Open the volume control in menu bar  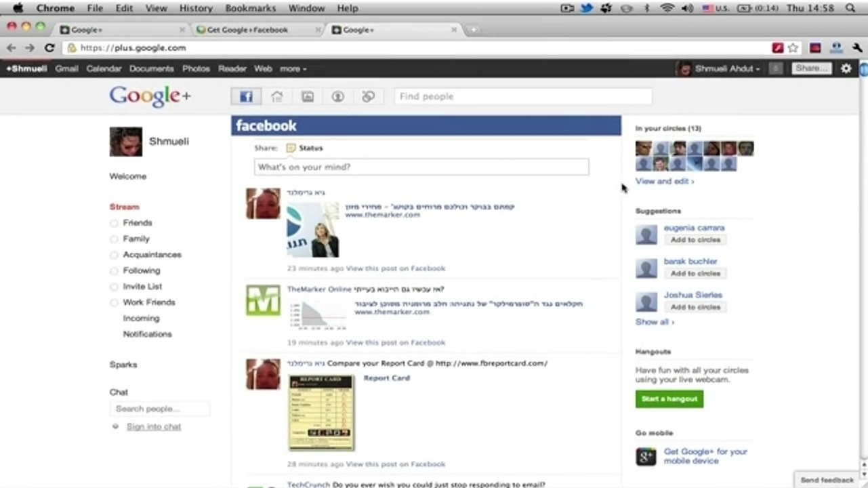pos(688,8)
